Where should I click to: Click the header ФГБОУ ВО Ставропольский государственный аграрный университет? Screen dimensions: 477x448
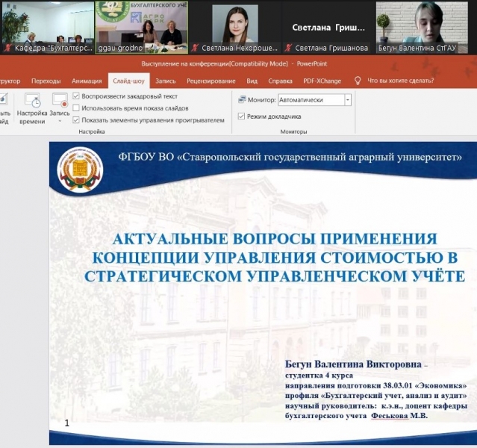290,157
